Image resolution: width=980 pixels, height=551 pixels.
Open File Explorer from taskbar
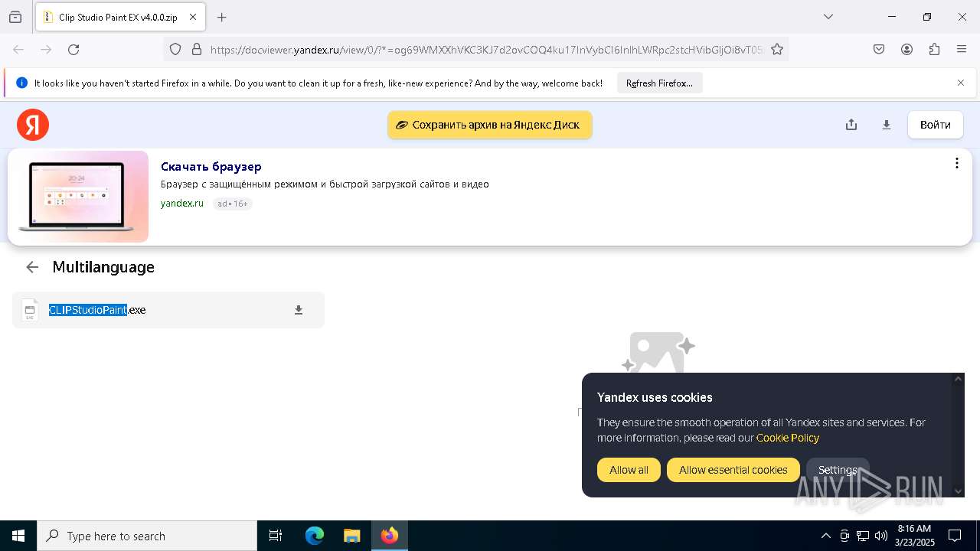351,536
